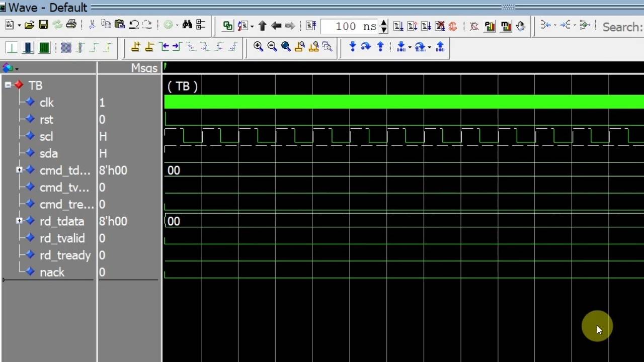Click the Zoom in on Active Cursor icon
Image resolution: width=644 pixels, height=362 pixels.
point(300,47)
